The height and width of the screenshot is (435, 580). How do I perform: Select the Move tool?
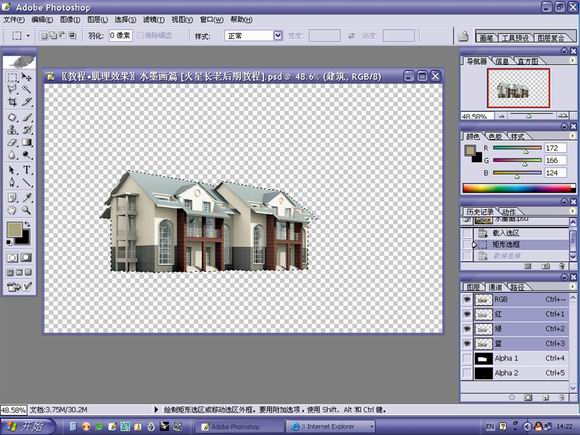pyautogui.click(x=27, y=77)
